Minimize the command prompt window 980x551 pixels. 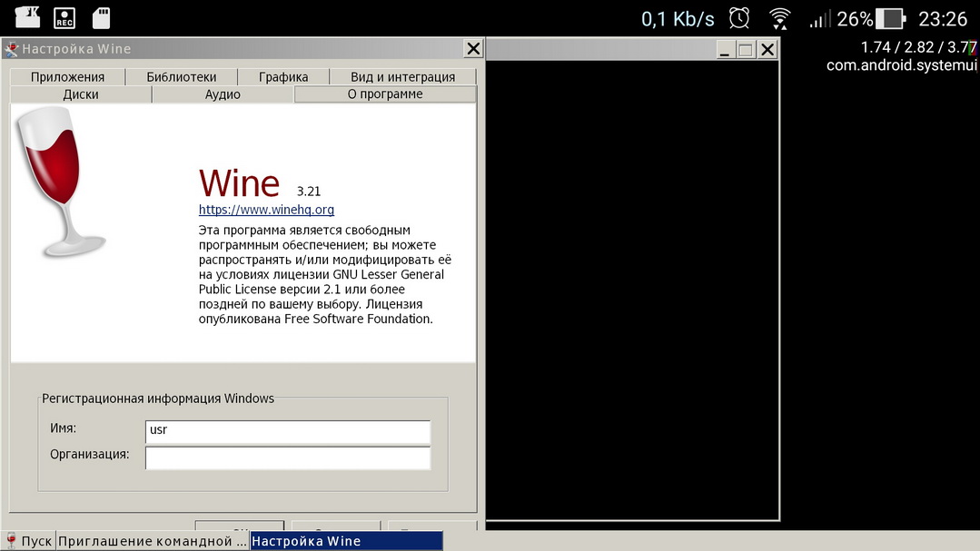tap(725, 49)
